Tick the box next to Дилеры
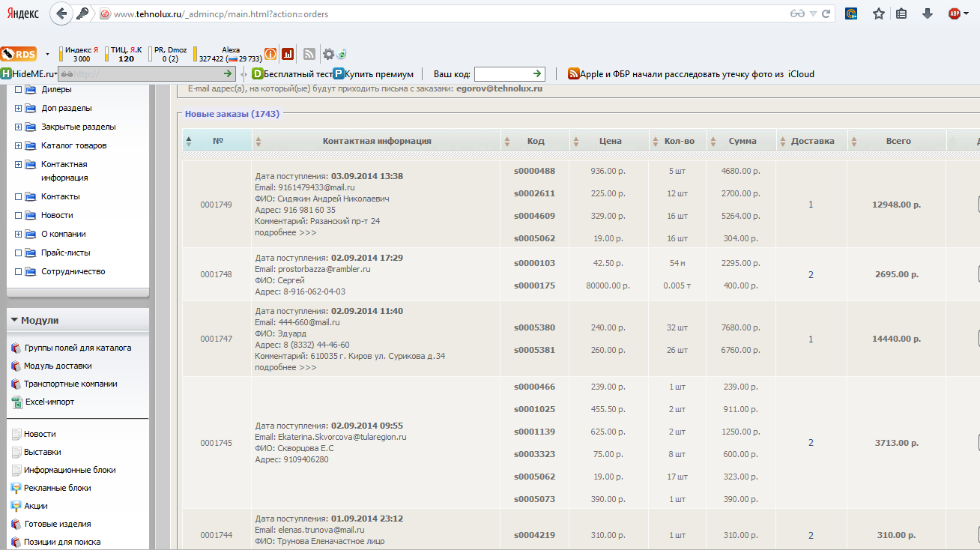Screen dimensions: 980x550 pos(18,90)
